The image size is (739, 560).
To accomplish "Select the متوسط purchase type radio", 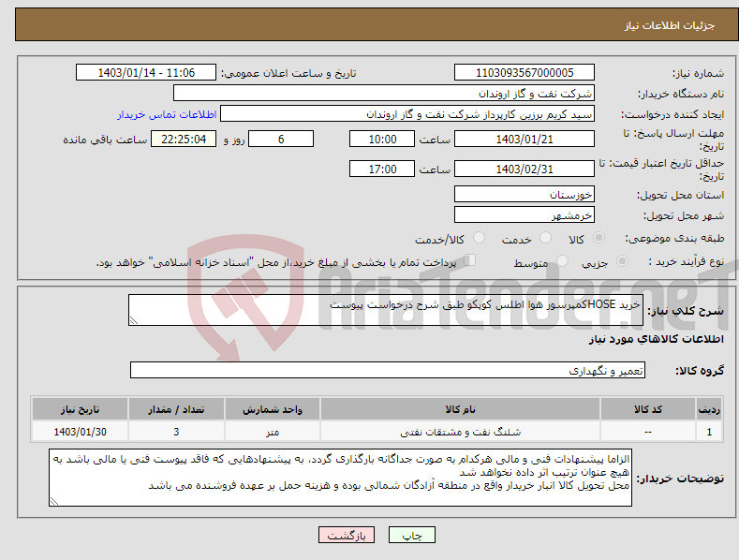I will 562,260.
